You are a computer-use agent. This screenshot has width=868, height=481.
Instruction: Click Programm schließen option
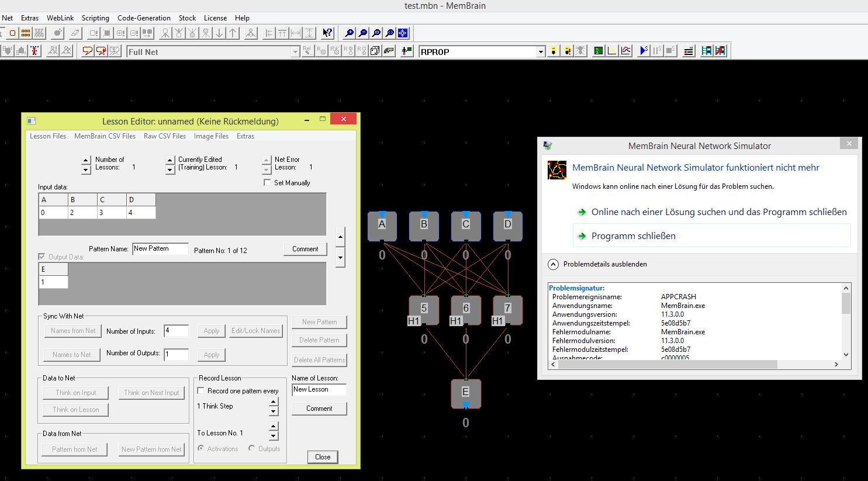tap(633, 236)
